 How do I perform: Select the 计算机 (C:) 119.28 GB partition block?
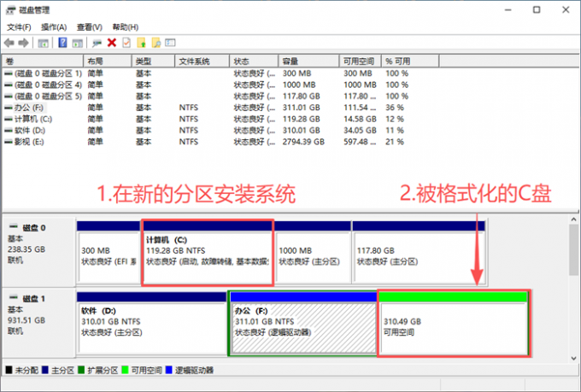(208, 252)
